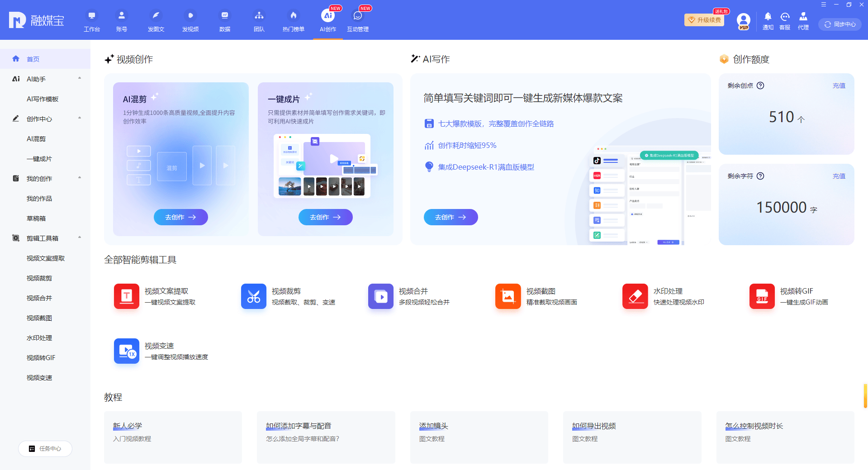Open sidebar item 视频变速
This screenshot has height=470, width=868.
coord(45,378)
